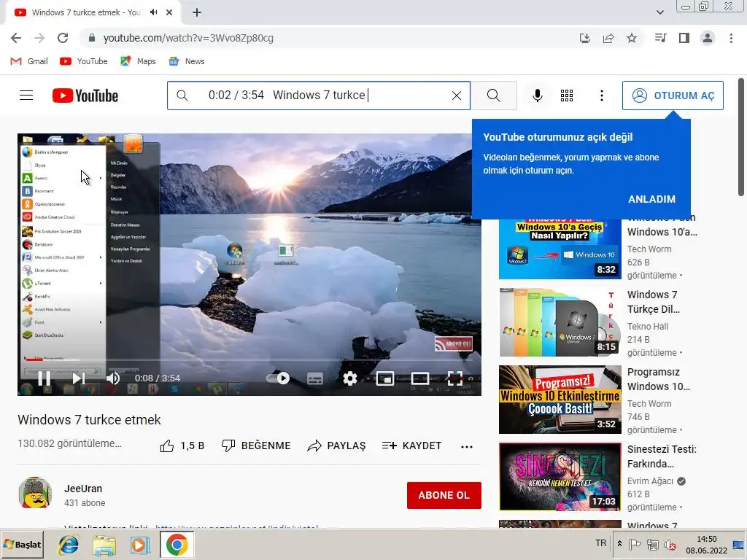Toggle subtitles in the video player
Screen dimensions: 747x560
pyautogui.click(x=315, y=379)
